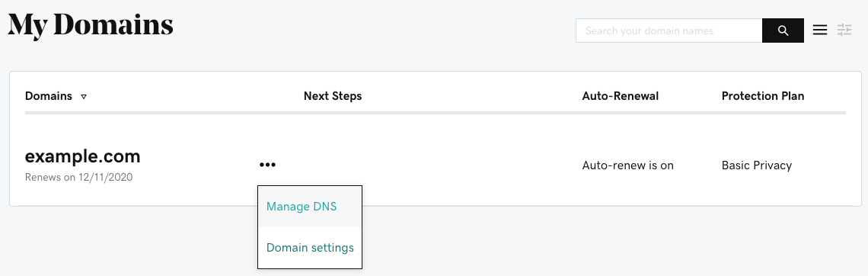Click the My Domains page heading
The height and width of the screenshot is (276, 868).
[91, 25]
